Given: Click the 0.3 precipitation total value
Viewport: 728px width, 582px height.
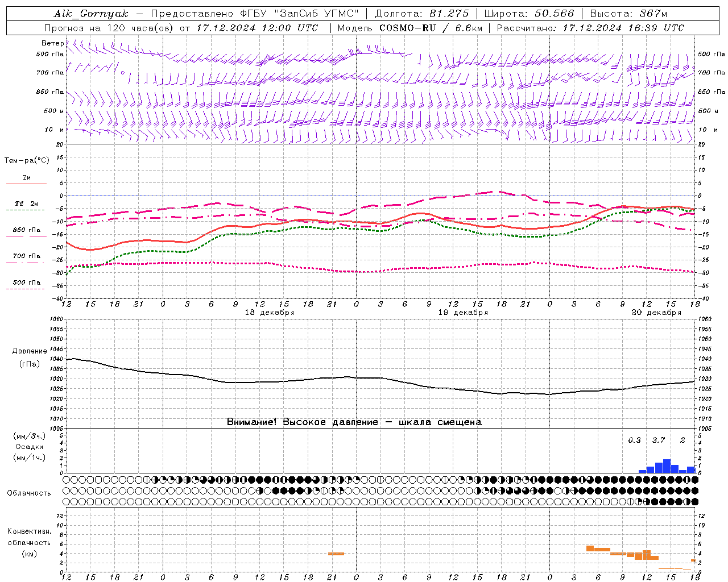Looking at the screenshot, I should [x=634, y=440].
